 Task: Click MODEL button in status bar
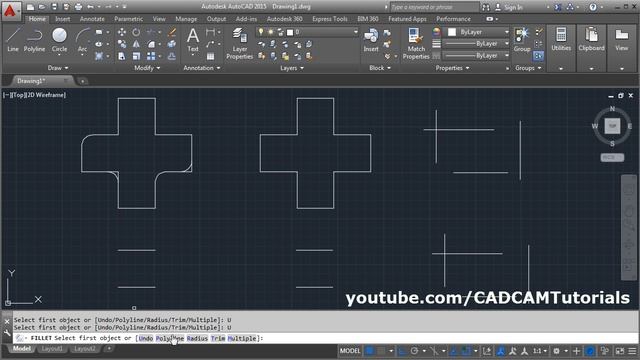(350, 351)
